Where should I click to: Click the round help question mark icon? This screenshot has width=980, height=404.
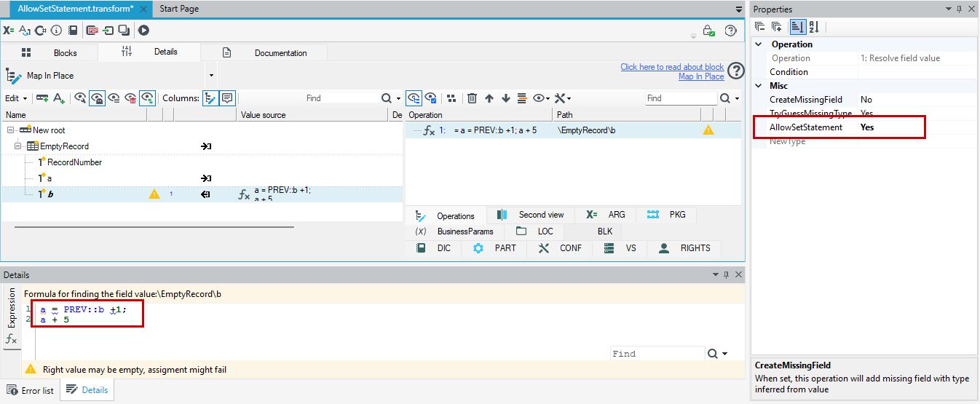[x=736, y=71]
